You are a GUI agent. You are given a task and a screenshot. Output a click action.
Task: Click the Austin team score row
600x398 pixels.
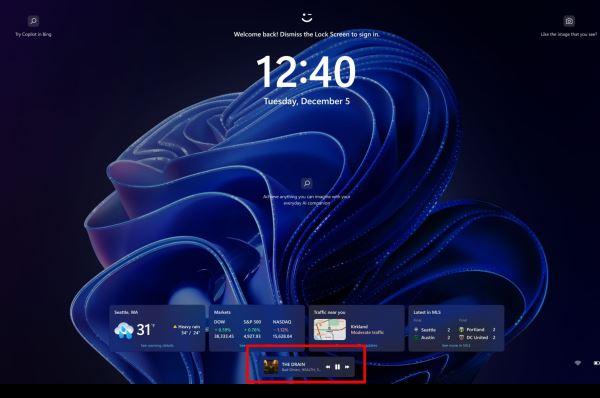[x=432, y=338]
